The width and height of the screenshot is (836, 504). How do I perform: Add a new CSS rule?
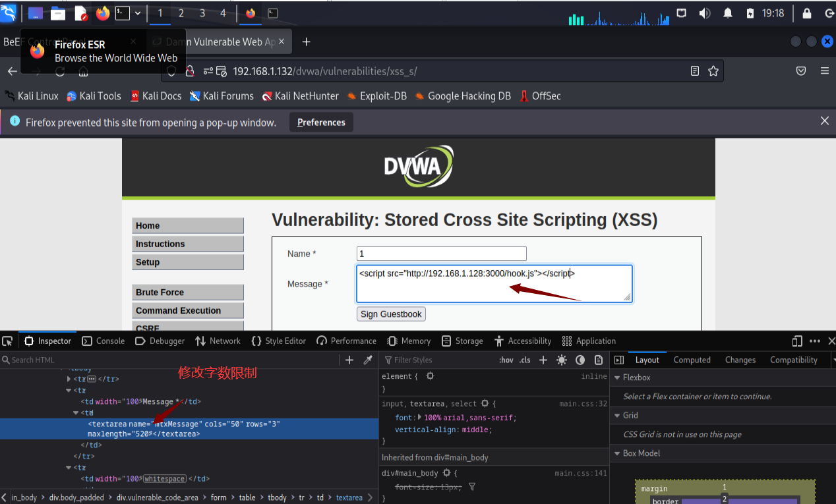point(543,360)
